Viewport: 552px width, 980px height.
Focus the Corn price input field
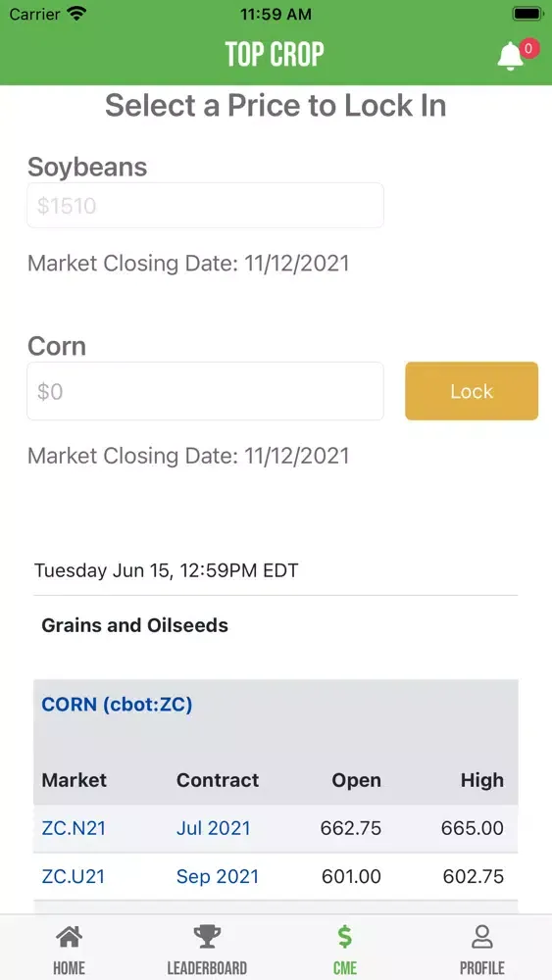point(205,391)
